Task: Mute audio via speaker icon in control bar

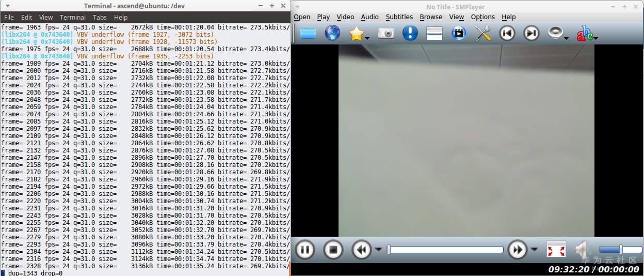Action: tap(583, 250)
